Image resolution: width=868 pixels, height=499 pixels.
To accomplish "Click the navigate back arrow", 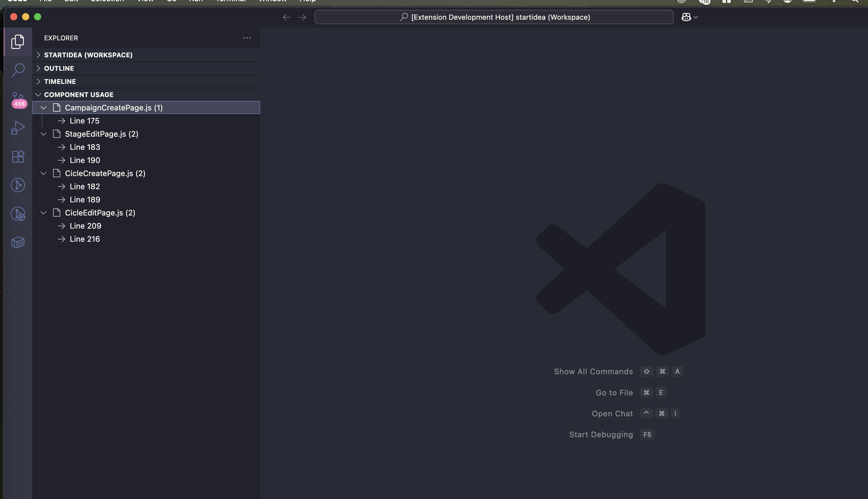I will tap(286, 17).
